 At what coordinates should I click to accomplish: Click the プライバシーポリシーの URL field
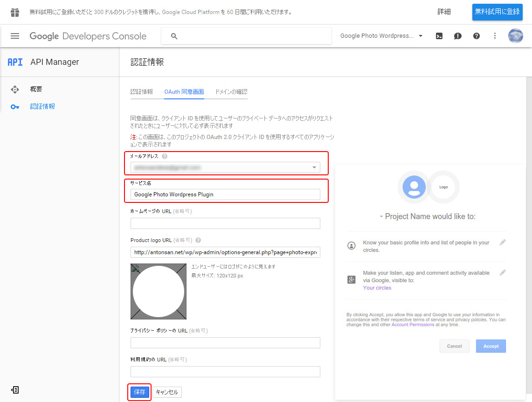(x=225, y=343)
